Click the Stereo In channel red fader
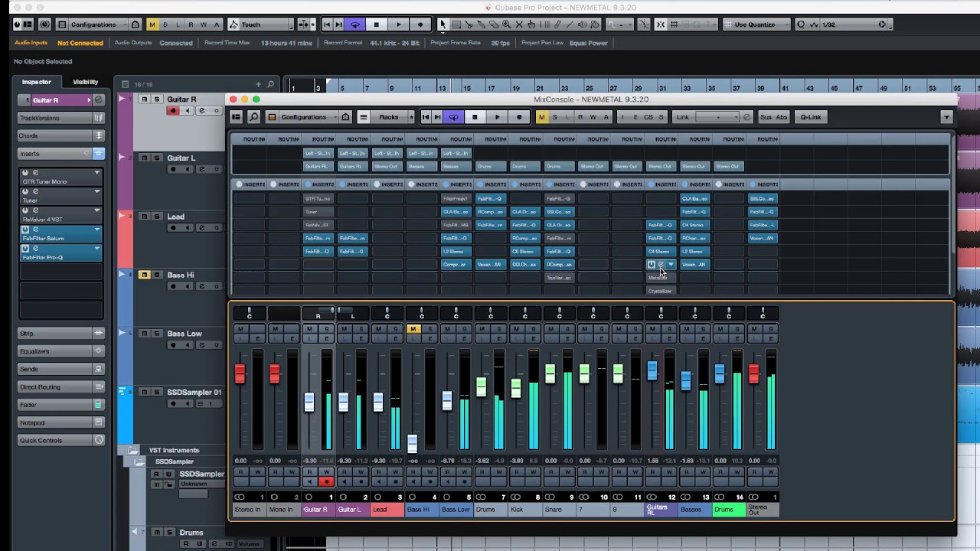The width and height of the screenshot is (980, 551). click(x=240, y=373)
